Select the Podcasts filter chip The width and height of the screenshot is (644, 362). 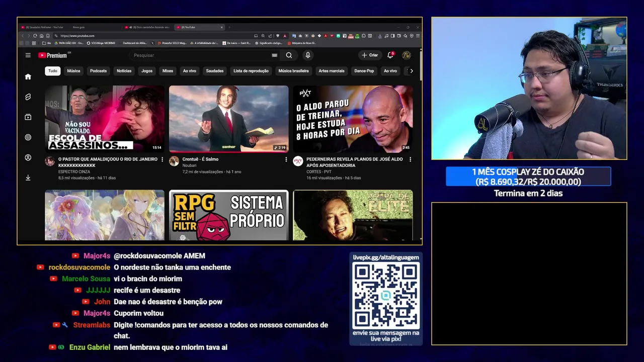point(98,71)
